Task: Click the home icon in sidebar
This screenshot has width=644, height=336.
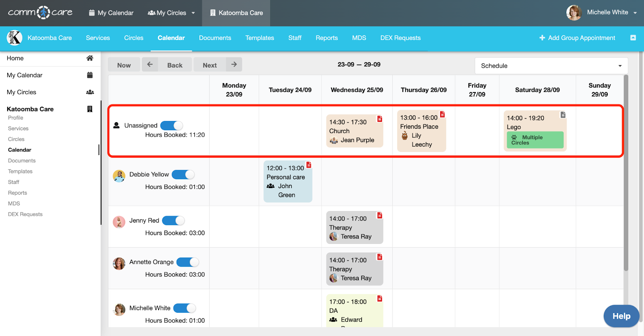Action: (90, 58)
